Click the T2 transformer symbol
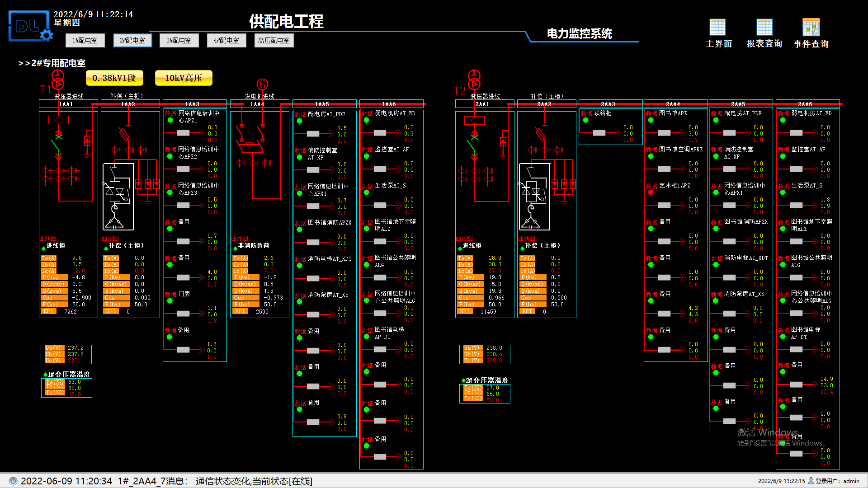868x488 pixels. (474, 80)
